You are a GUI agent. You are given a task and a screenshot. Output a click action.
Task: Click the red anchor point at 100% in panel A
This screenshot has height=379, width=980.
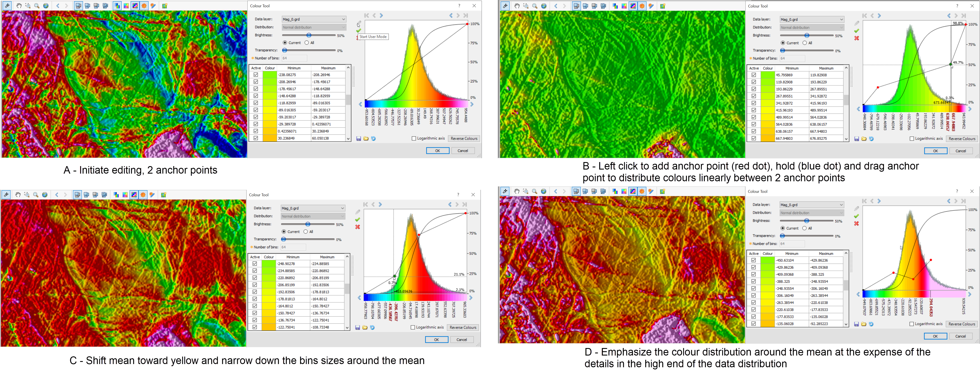[x=467, y=24]
